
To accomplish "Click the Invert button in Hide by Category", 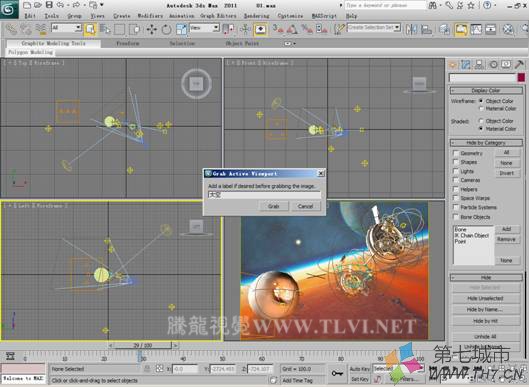I will [x=507, y=173].
